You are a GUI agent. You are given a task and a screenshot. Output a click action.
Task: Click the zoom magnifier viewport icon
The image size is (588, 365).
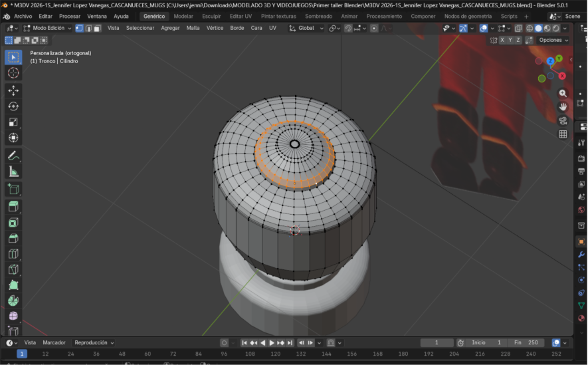pyautogui.click(x=563, y=94)
